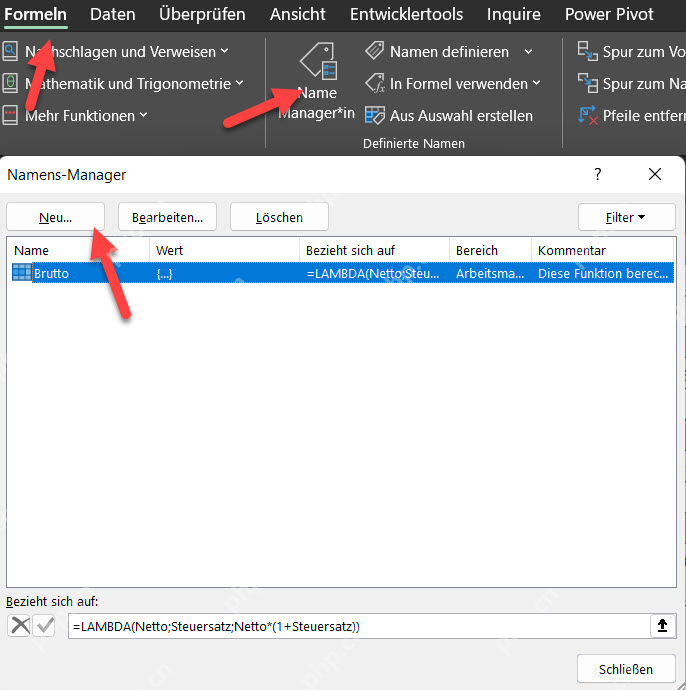Click the Bearbeiten... button
Screen dimensions: 686x690
167,217
